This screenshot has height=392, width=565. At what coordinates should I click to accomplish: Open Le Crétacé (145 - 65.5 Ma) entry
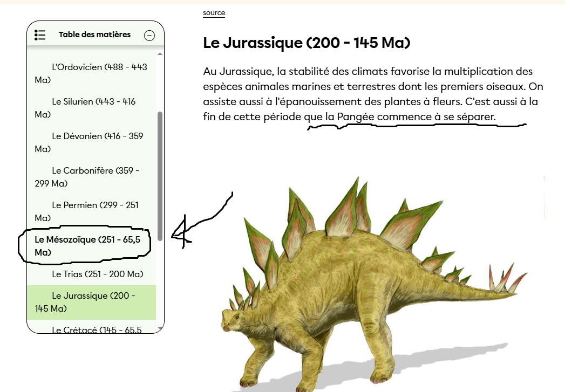click(x=96, y=329)
